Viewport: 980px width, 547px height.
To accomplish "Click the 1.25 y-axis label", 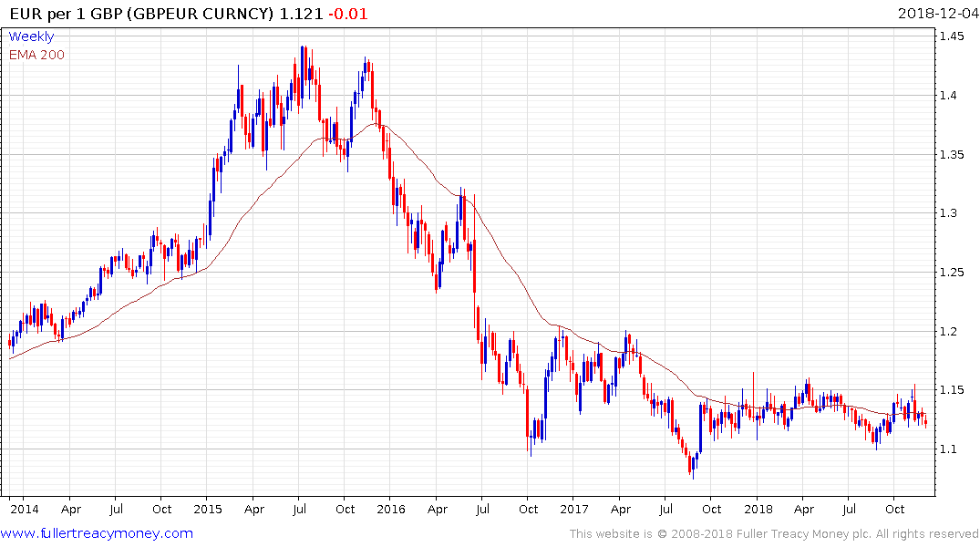I will click(x=952, y=272).
